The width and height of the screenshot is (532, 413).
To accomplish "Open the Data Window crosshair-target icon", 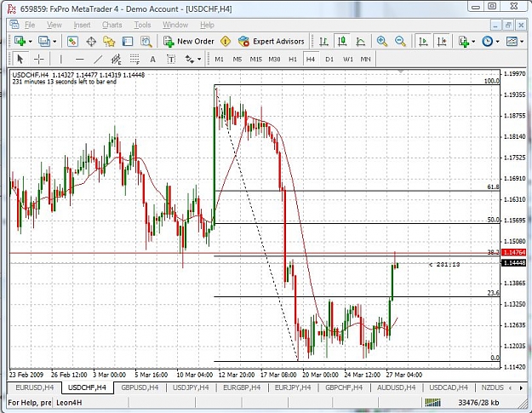I will tap(91, 42).
